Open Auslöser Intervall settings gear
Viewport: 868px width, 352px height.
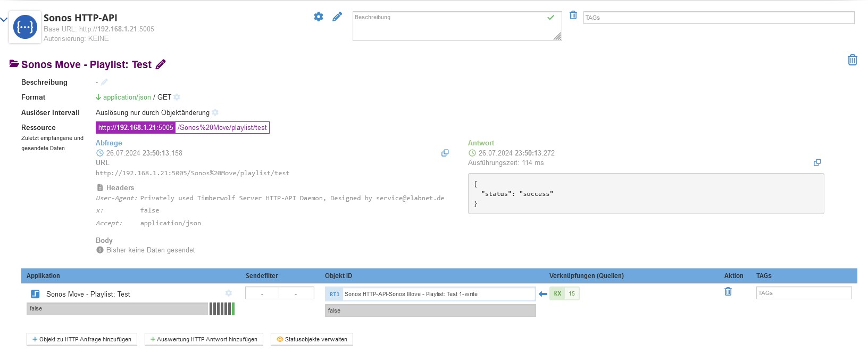[x=215, y=112]
